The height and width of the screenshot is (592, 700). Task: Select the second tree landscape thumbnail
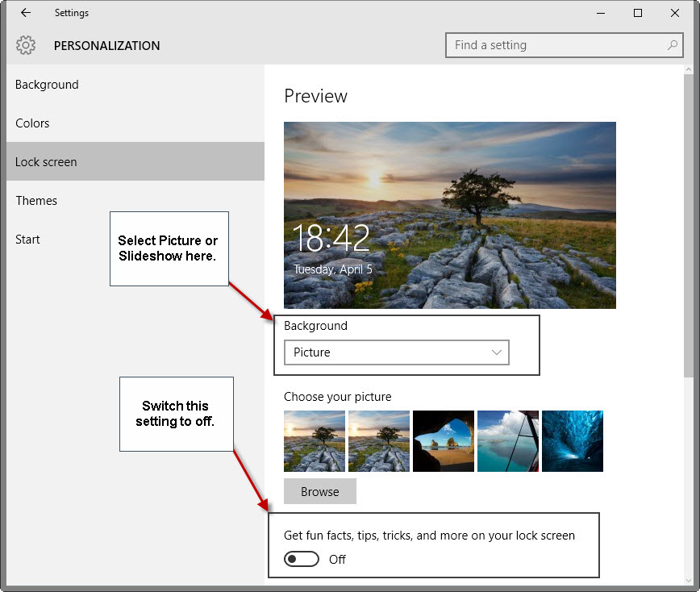coord(378,441)
